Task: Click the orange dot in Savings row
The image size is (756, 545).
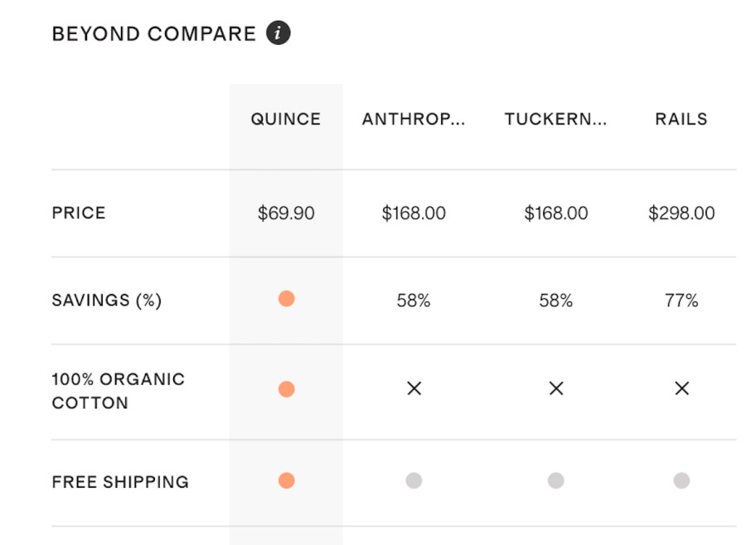Action: 286,300
